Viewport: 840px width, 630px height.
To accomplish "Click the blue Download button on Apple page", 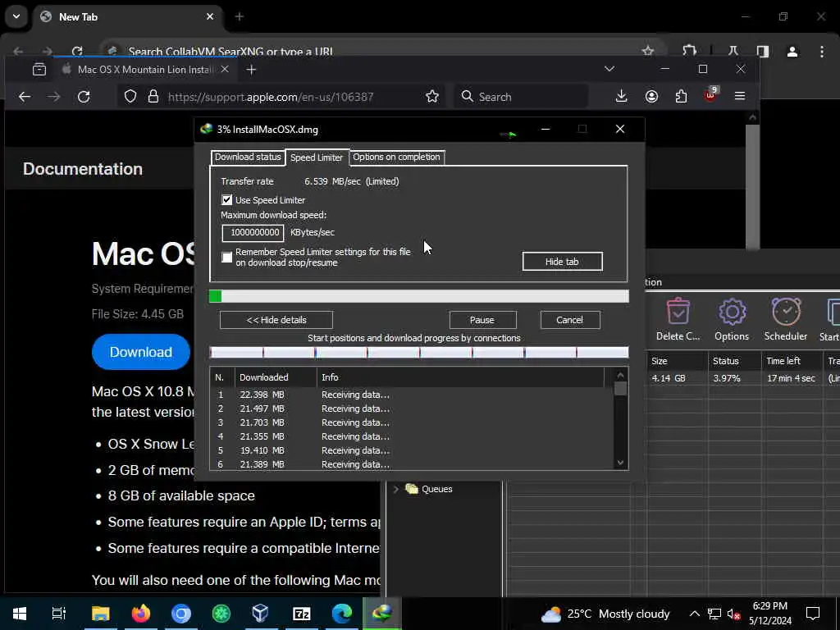I will tap(141, 352).
